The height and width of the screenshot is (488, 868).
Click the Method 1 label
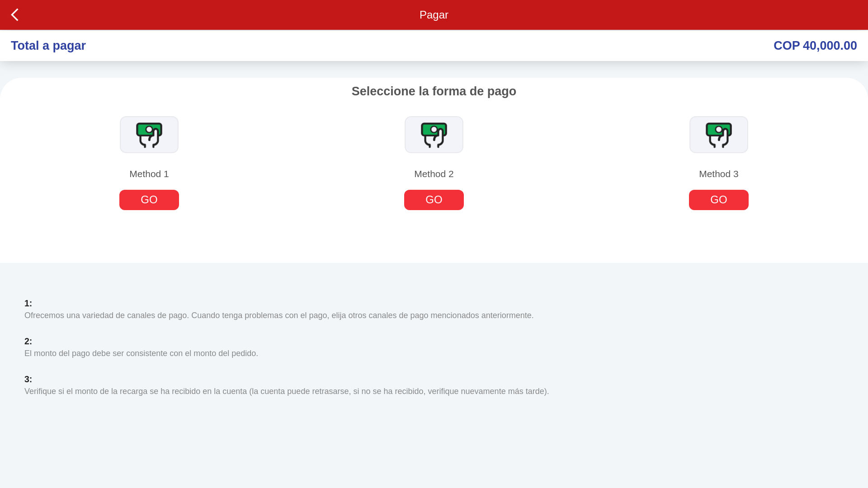coord(149,174)
